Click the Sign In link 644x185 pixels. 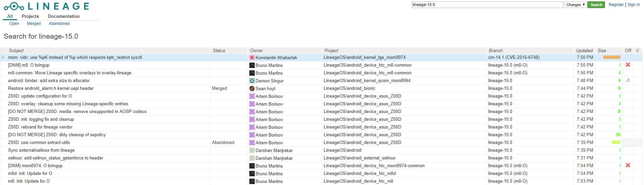634,5
